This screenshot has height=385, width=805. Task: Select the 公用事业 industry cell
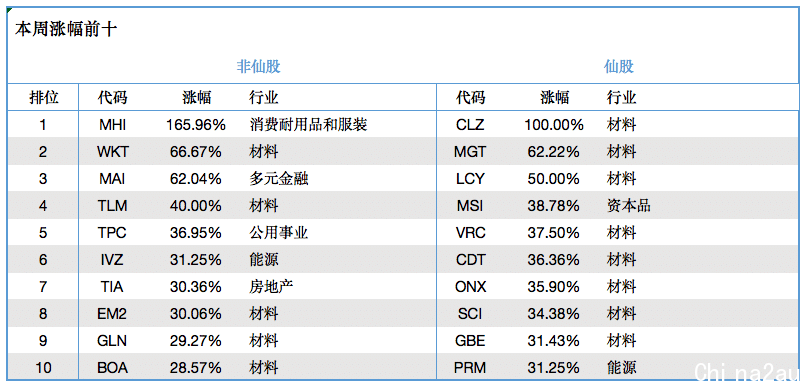pyautogui.click(x=279, y=233)
